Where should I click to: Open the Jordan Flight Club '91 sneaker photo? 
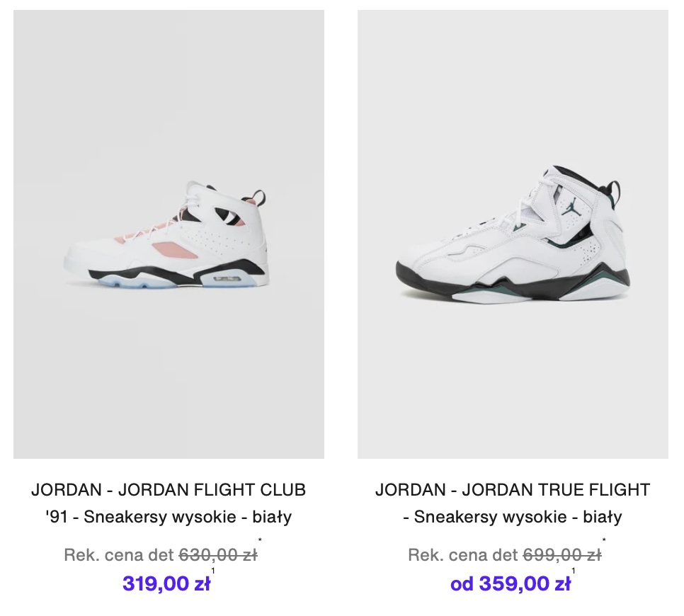[169, 234]
